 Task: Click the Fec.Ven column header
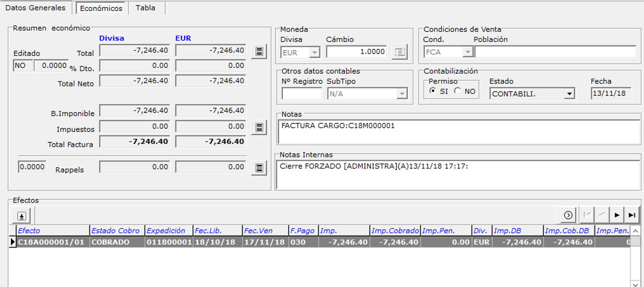tap(258, 231)
